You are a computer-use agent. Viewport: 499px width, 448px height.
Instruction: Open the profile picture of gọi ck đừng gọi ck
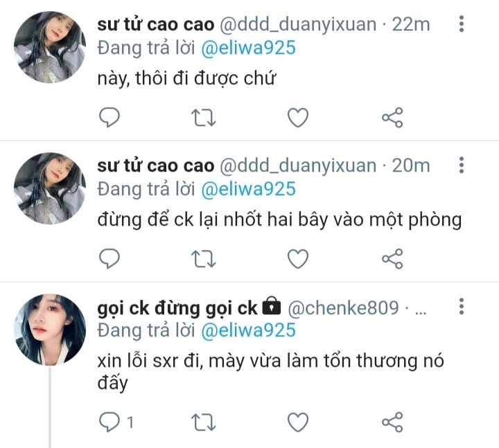(50, 330)
